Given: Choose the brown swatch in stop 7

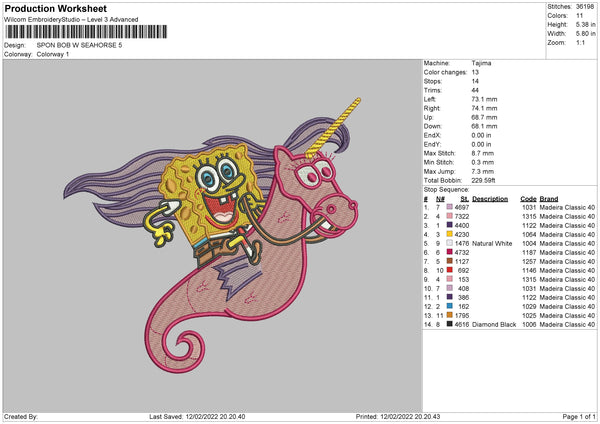Looking at the screenshot, I should 449,261.
